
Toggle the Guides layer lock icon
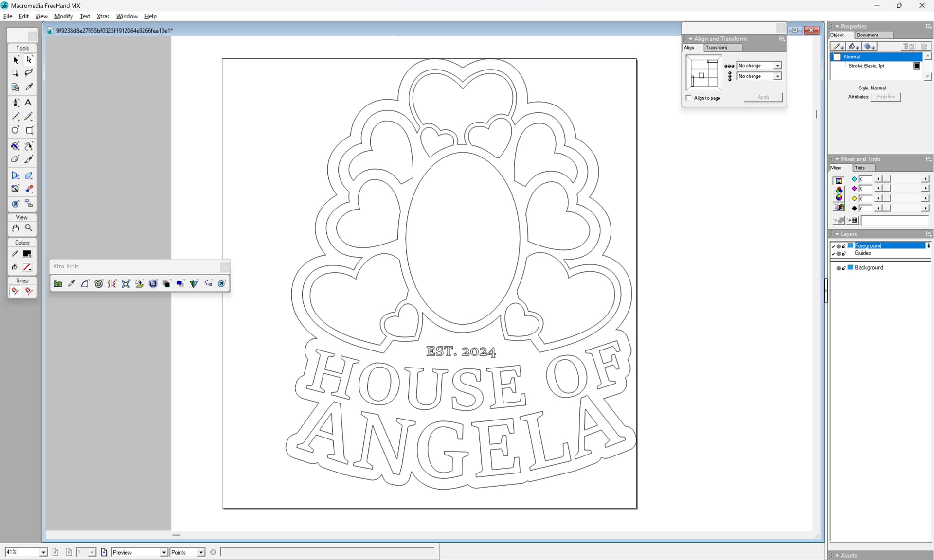[844, 253]
